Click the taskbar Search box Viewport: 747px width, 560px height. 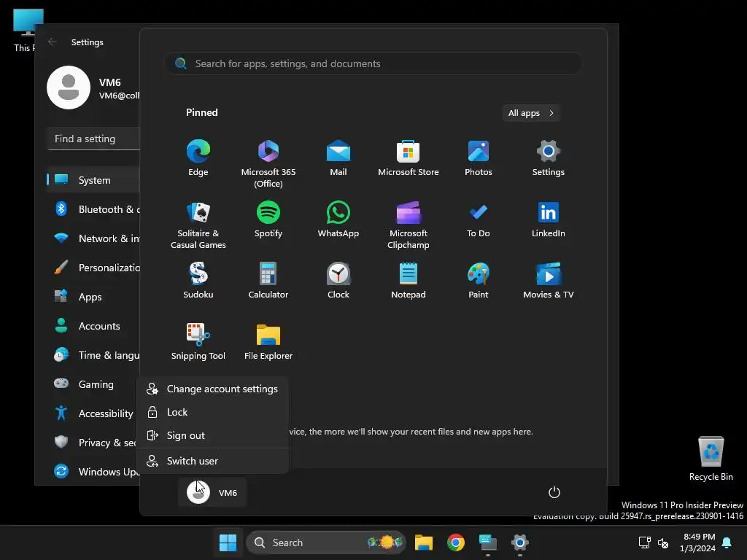tap(326, 542)
